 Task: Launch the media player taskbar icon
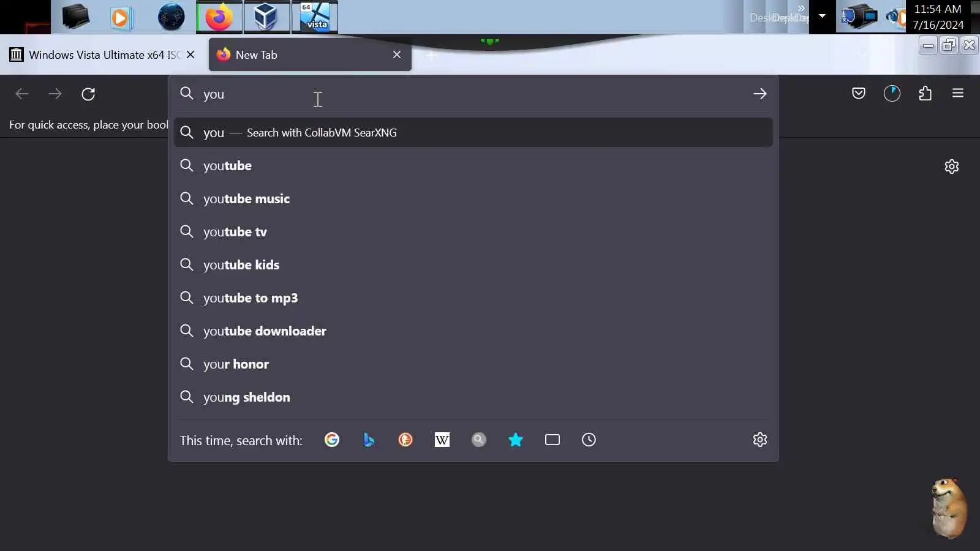121,17
